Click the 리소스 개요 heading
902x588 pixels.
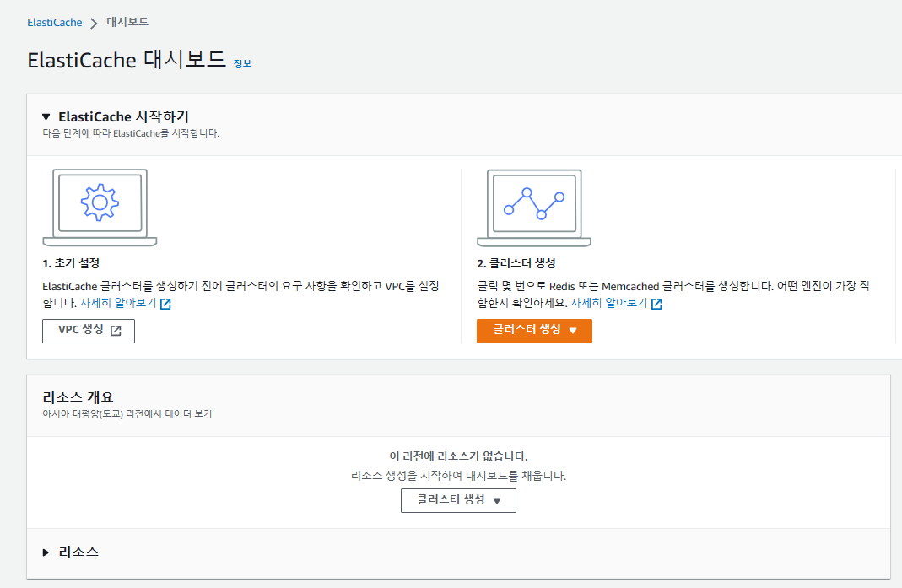coord(78,397)
